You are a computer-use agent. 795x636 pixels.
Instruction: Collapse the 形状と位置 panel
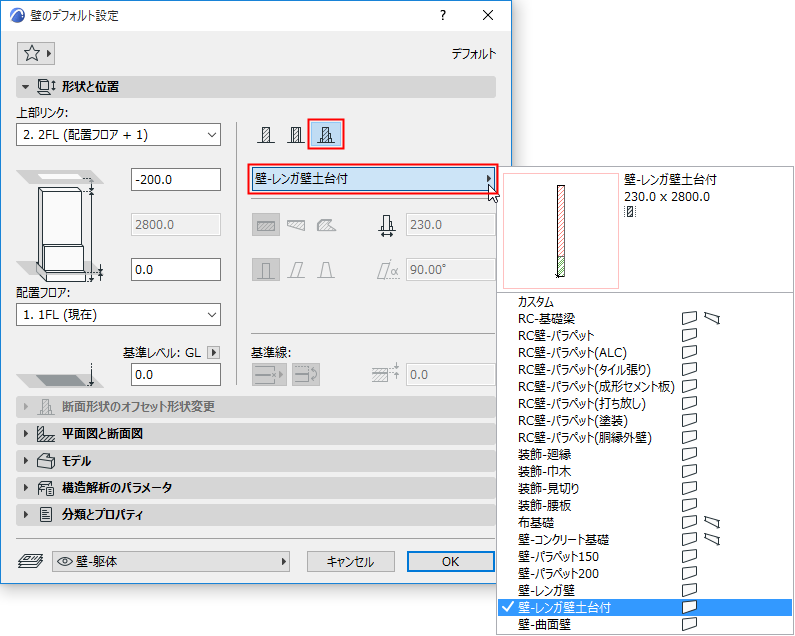point(256,87)
